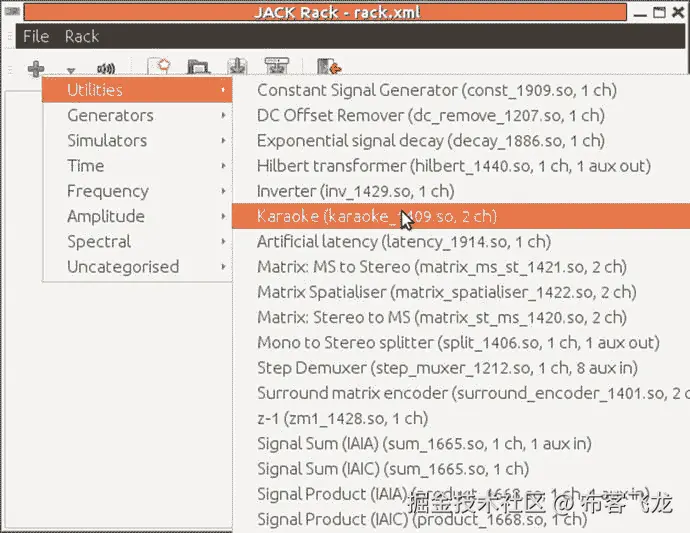Select Mono to Stereo splitter plugin
Viewport: 690px width, 533px height.
[x=461, y=342]
